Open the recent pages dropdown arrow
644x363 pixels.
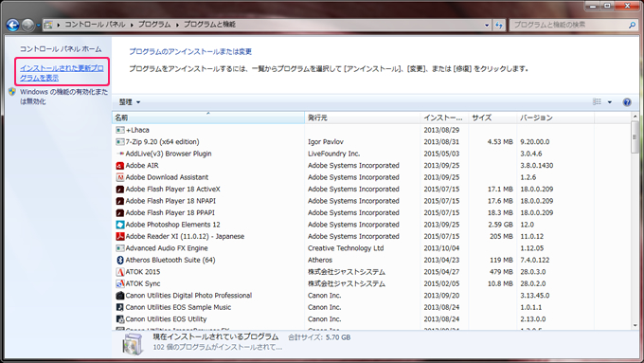(38, 25)
